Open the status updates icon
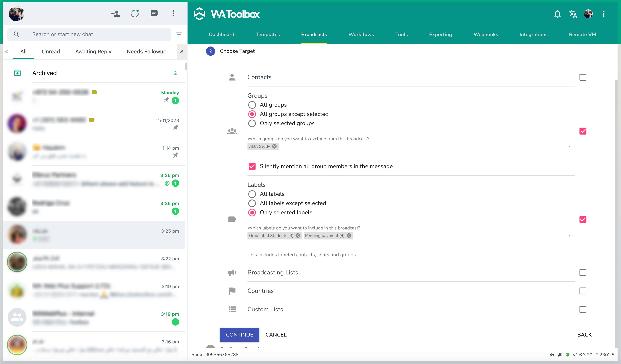This screenshot has width=621, height=364. [x=135, y=14]
